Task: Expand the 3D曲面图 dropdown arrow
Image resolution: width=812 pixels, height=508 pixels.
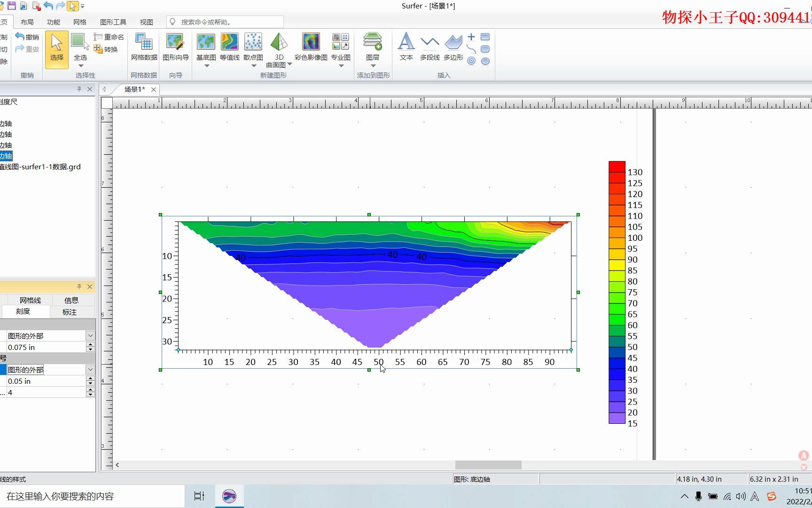Action: [x=290, y=64]
